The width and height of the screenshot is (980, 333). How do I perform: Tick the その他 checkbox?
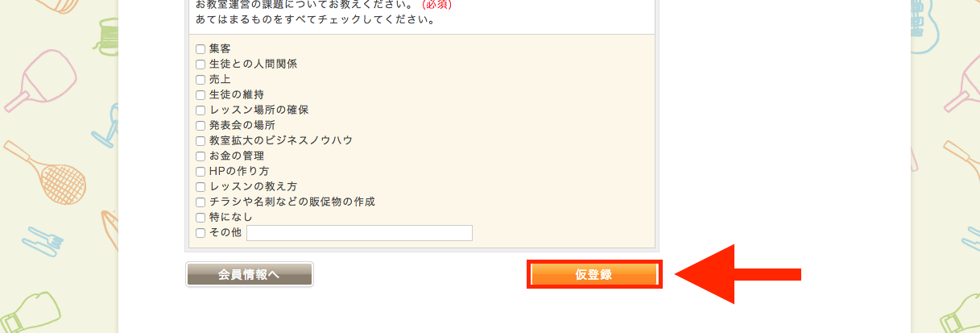201,233
